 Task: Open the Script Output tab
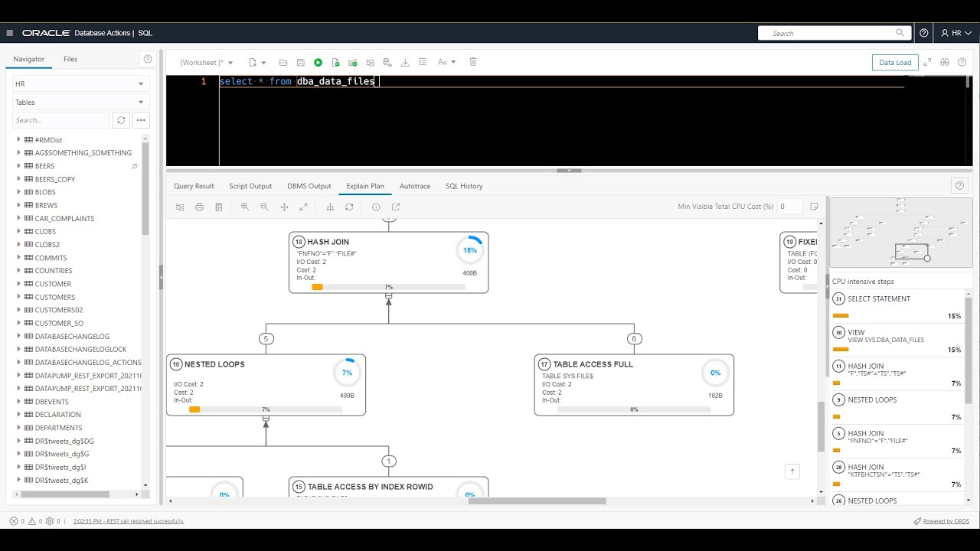250,186
